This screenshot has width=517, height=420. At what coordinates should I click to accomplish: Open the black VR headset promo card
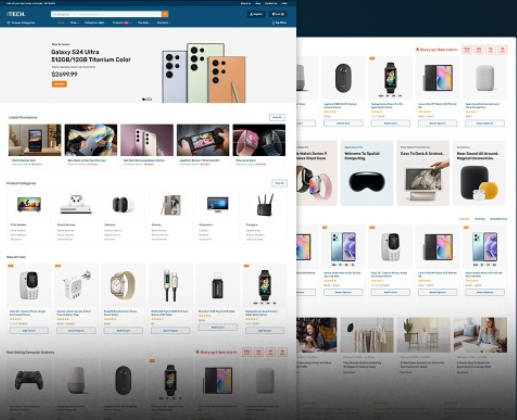click(x=367, y=173)
